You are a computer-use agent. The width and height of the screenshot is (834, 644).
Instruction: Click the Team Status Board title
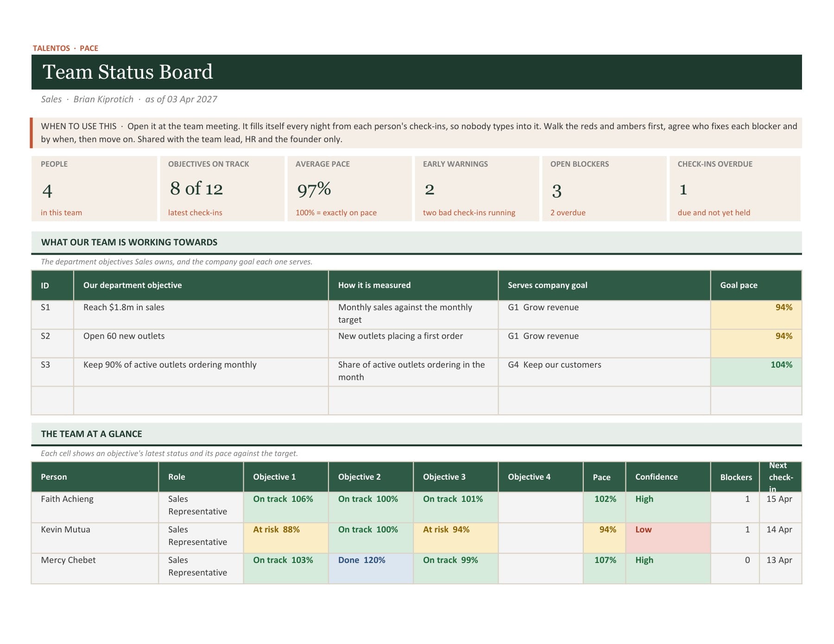tap(127, 72)
